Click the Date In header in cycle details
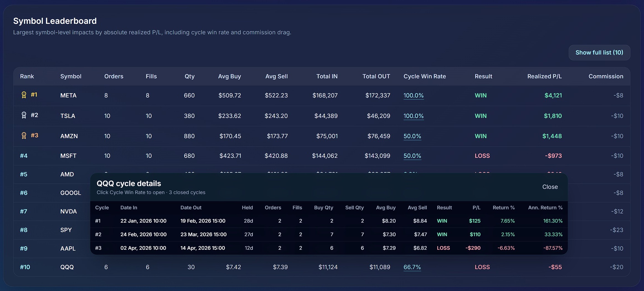This screenshot has width=644, height=291. pos(129,208)
